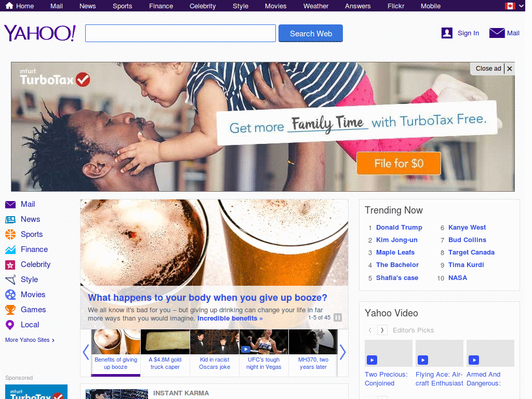Click the sidebar Celebrity star icon
Viewport: 532px width, 399px height.
(10, 264)
